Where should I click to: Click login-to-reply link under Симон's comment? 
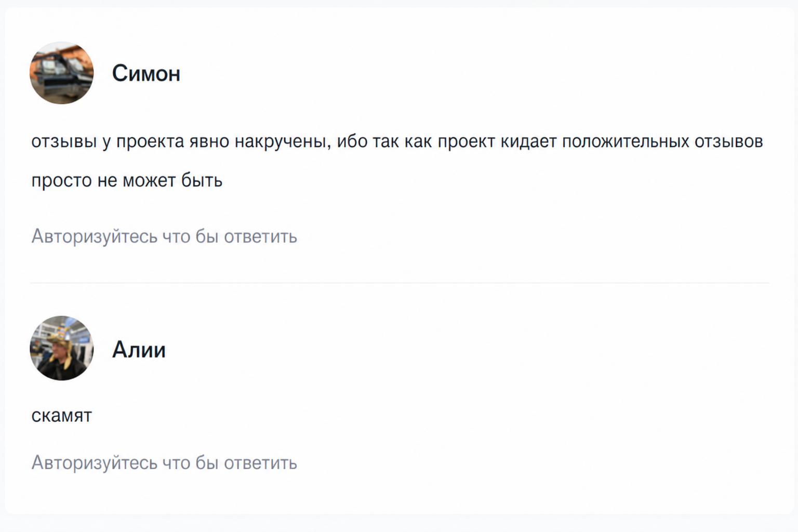coord(164,236)
